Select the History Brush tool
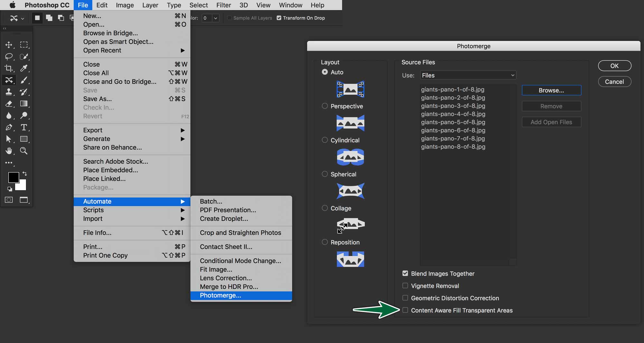This screenshot has width=644, height=343. click(x=24, y=92)
